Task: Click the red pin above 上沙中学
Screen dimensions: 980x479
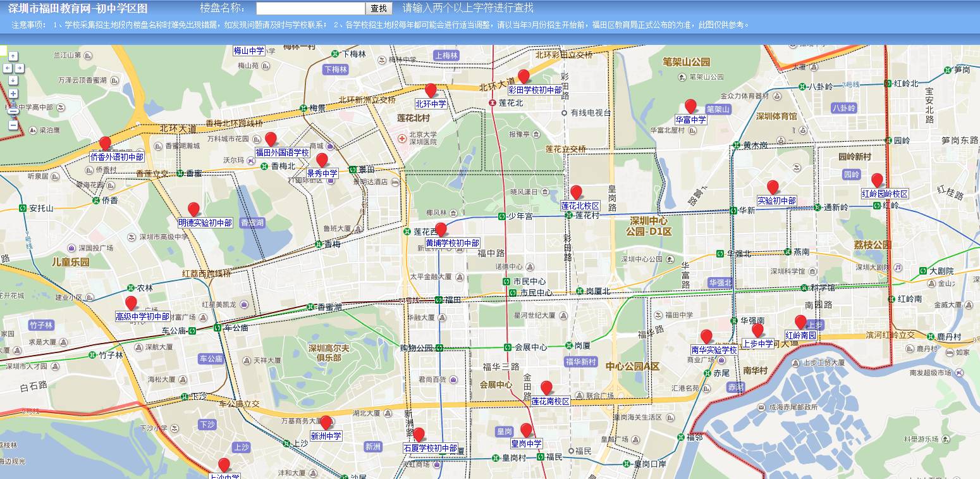Action: 224,465
